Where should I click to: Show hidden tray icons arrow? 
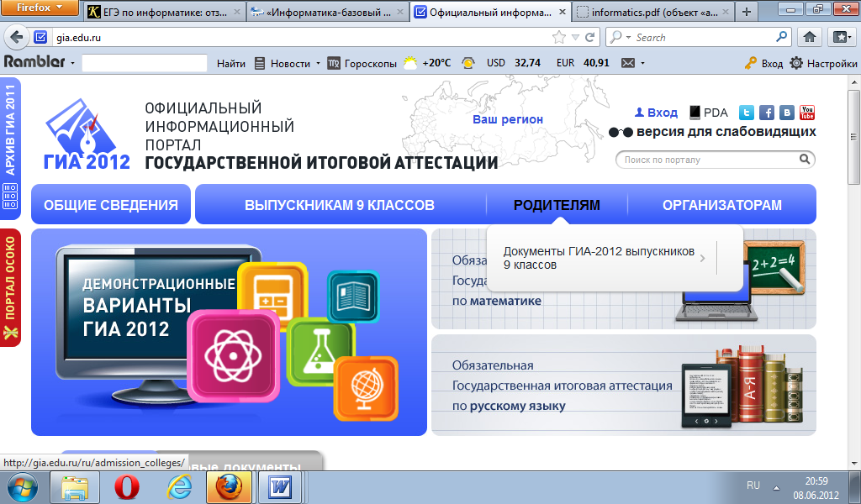point(776,487)
